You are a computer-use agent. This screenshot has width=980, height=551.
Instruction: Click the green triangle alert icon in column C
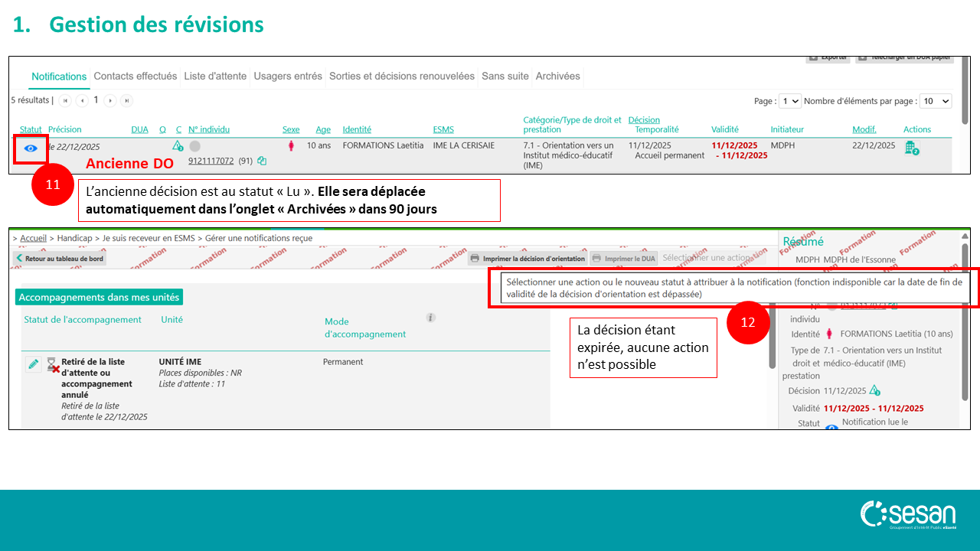[x=178, y=145]
